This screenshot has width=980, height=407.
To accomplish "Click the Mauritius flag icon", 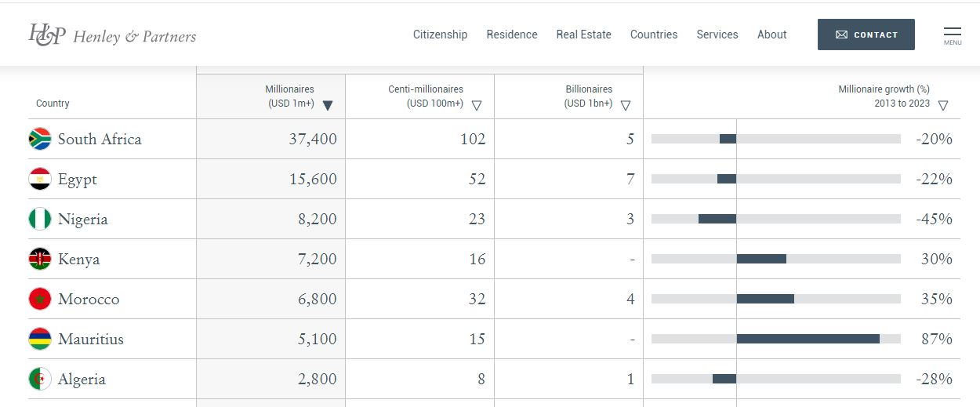I will click(x=40, y=339).
